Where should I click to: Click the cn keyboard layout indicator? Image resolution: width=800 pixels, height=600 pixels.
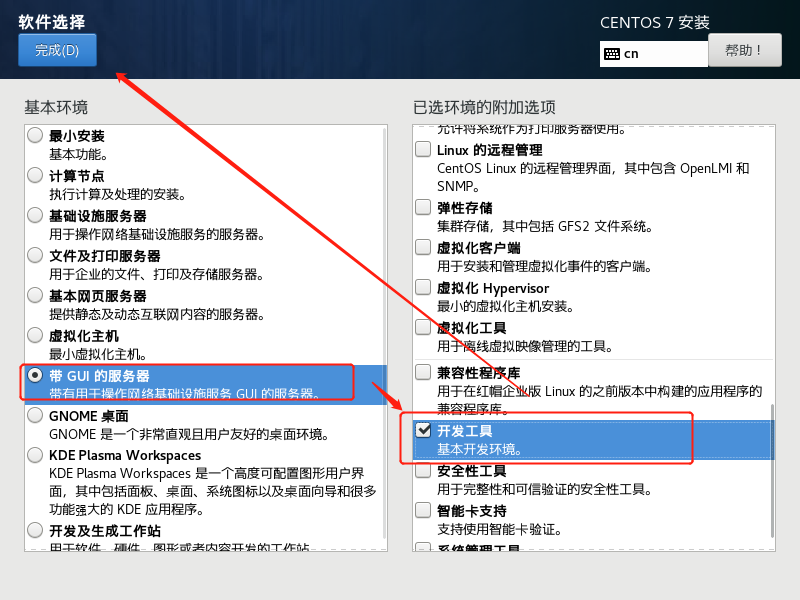click(x=654, y=54)
